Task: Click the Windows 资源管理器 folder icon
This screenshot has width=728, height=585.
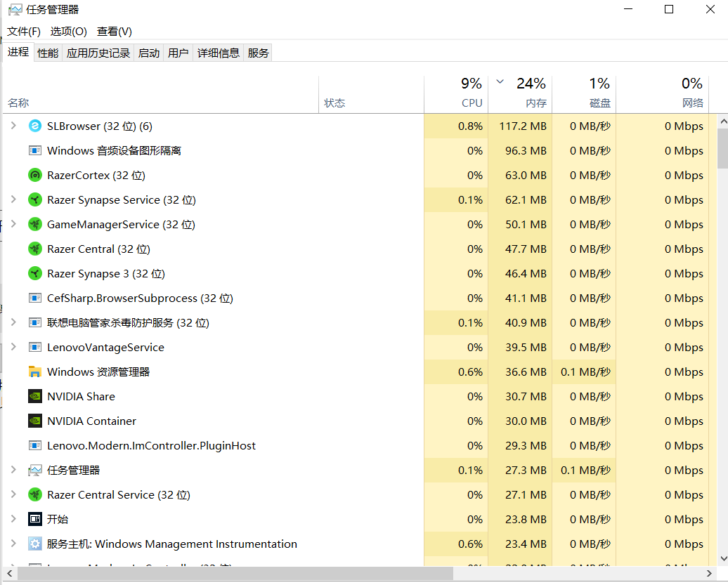Action: (x=35, y=372)
